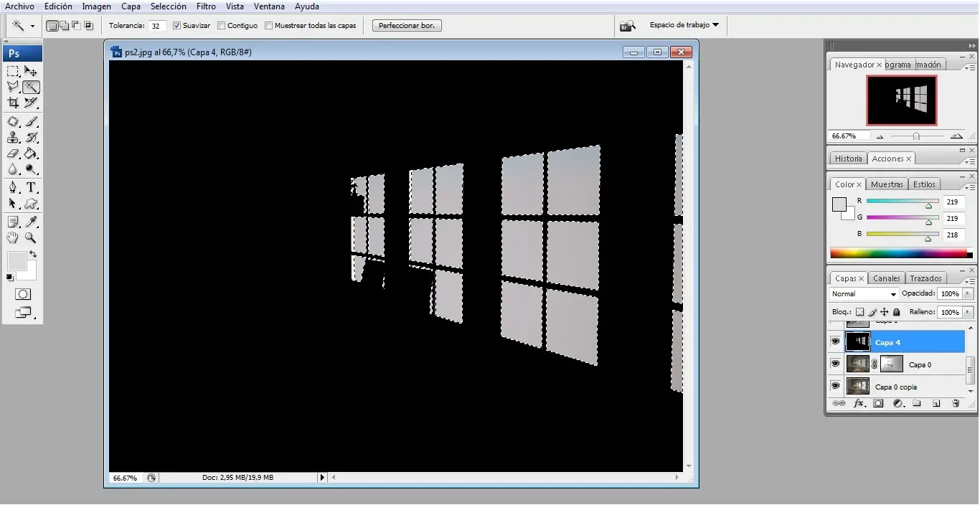Image resolution: width=980 pixels, height=505 pixels.
Task: Select the Paint Bucket tool
Action: click(31, 154)
